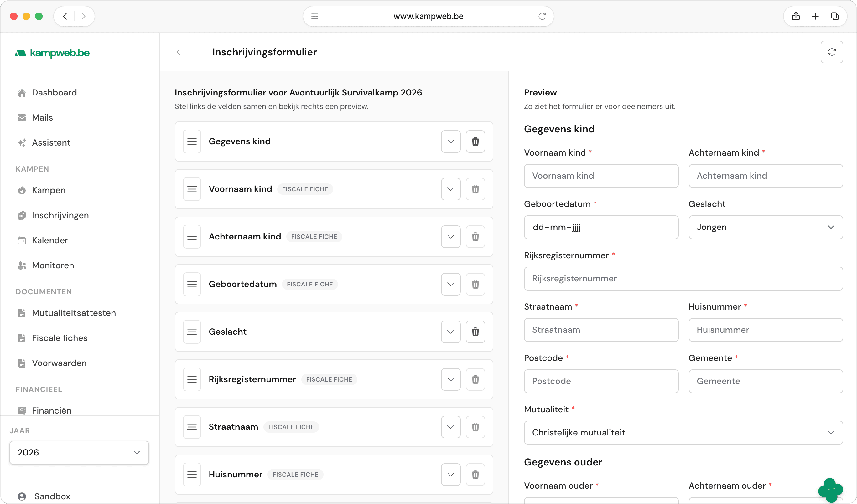Viewport: 857px width, 504px height.
Task: Click the Voornaam kind preview input
Action: pyautogui.click(x=601, y=176)
